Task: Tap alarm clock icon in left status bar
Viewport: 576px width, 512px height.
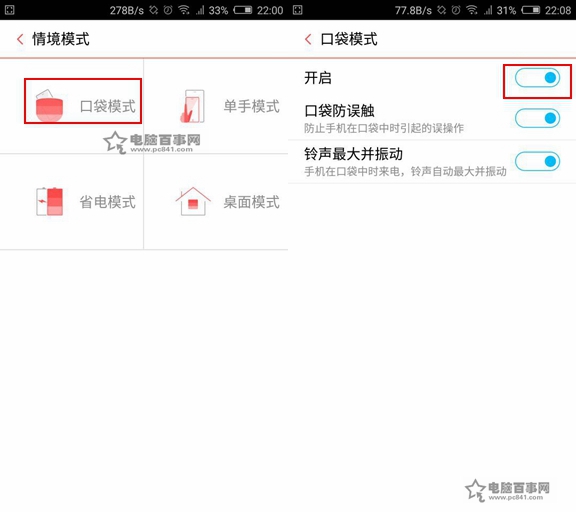Action: (168, 10)
